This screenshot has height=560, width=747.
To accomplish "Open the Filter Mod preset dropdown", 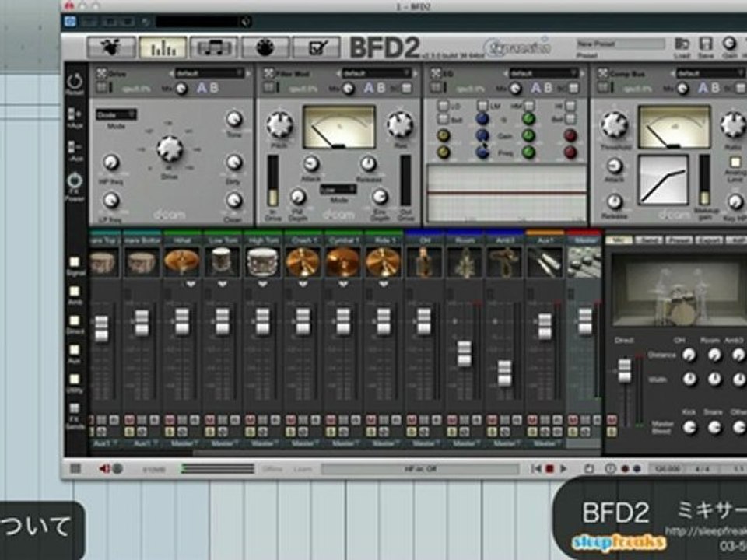I will (377, 73).
